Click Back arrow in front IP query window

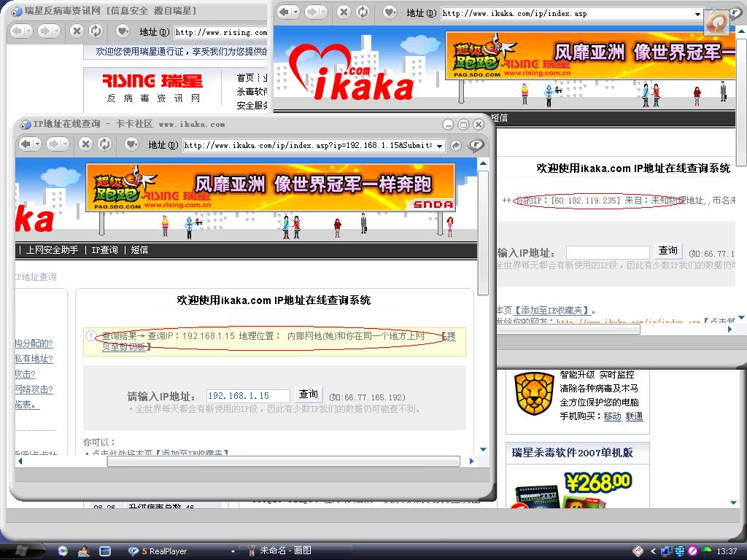click(x=26, y=144)
